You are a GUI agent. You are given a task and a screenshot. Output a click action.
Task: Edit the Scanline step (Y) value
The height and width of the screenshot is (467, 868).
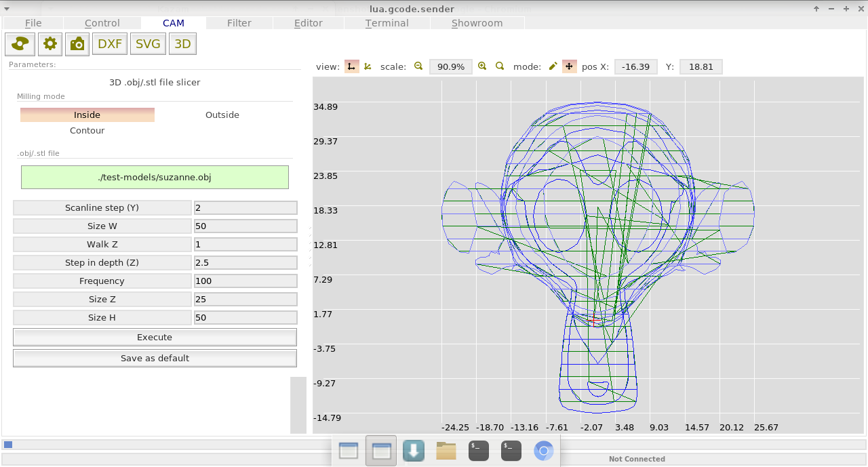point(245,208)
